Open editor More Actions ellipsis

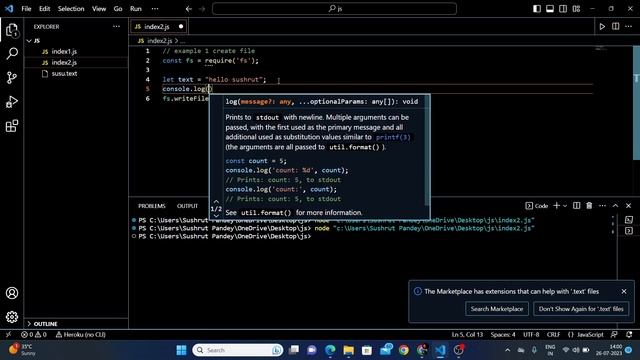(x=629, y=27)
